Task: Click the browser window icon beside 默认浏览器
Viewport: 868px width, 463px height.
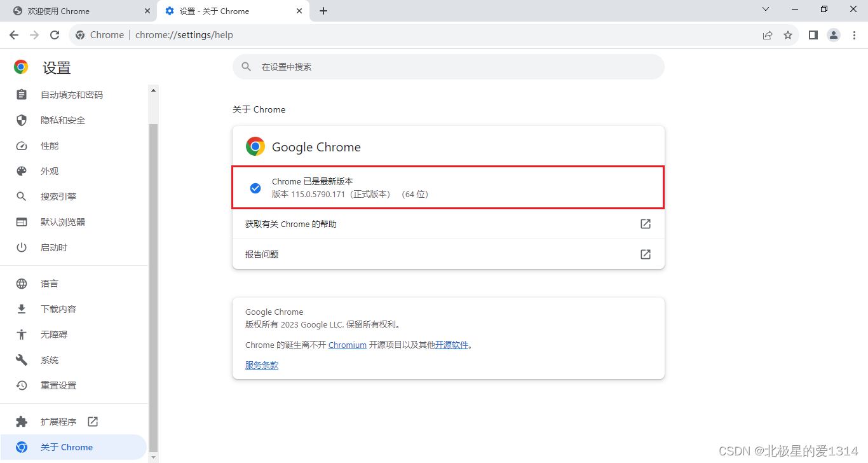Action: [22, 222]
